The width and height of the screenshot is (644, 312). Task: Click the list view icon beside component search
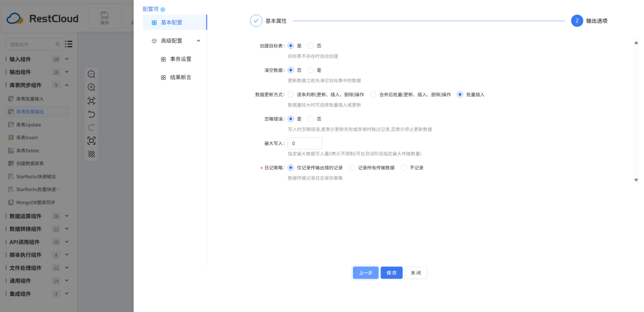click(69, 44)
